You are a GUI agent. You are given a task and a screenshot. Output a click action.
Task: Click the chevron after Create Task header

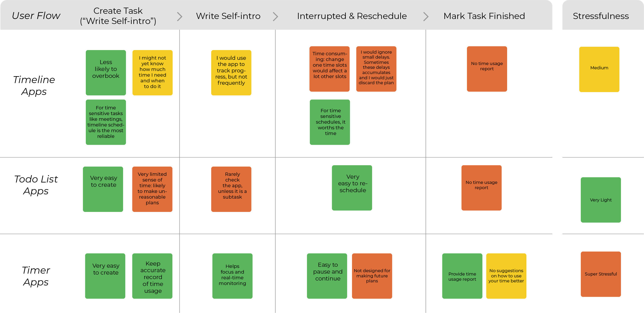click(179, 16)
